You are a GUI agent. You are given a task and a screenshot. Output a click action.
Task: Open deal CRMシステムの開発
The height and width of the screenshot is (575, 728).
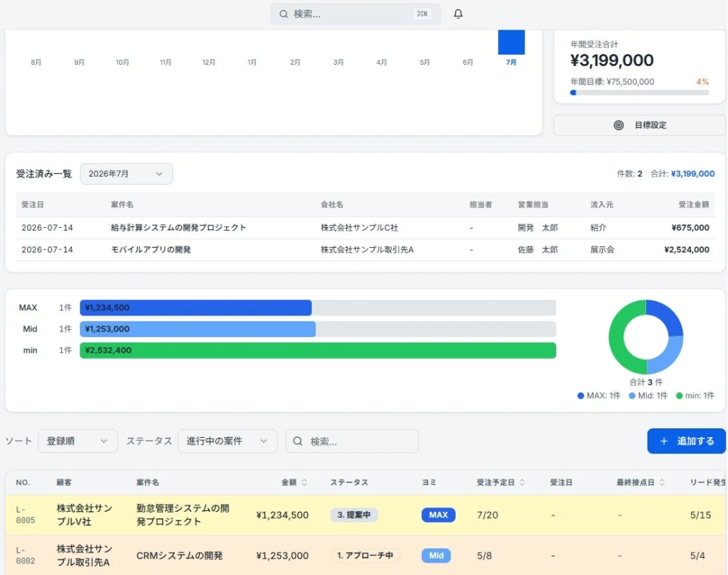pyautogui.click(x=179, y=556)
